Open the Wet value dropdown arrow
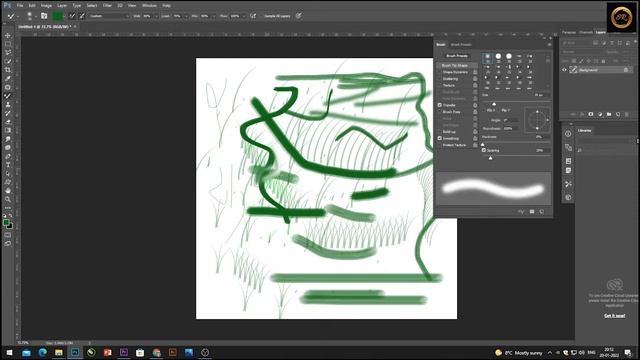 point(155,16)
